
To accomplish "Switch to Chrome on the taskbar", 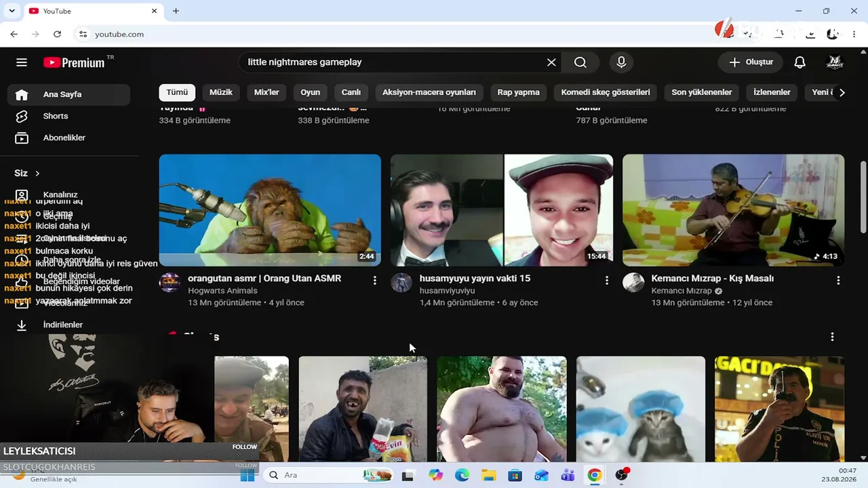I will [x=595, y=475].
